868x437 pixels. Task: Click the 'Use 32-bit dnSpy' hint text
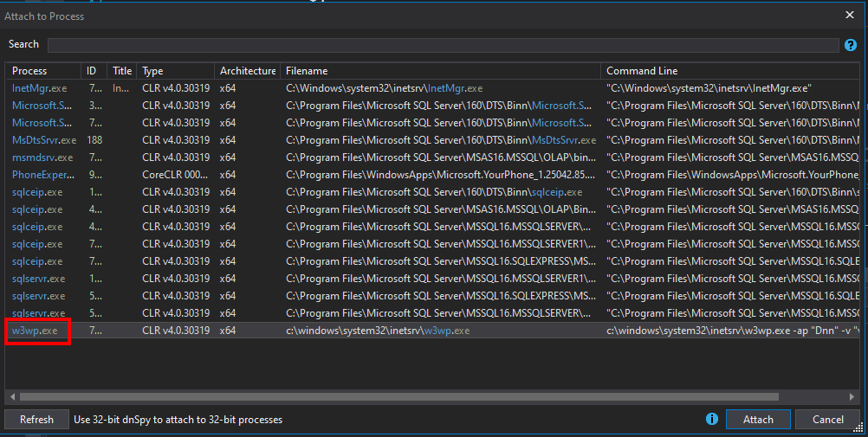point(178,420)
